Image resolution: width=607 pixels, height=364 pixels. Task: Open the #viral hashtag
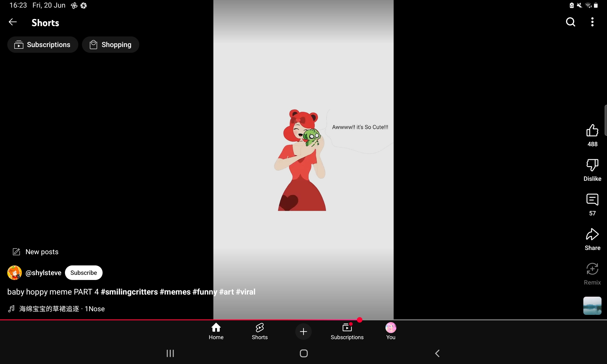[x=246, y=292]
